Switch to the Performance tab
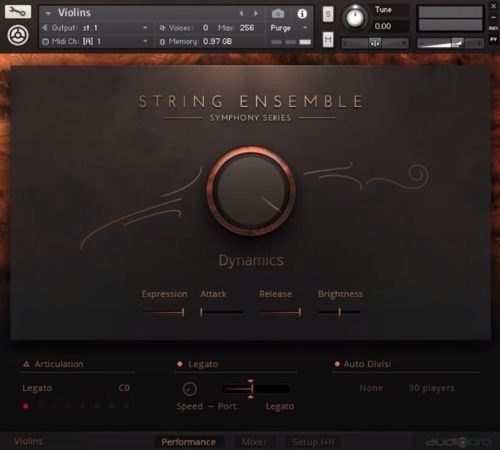This screenshot has height=450, width=500. (188, 442)
